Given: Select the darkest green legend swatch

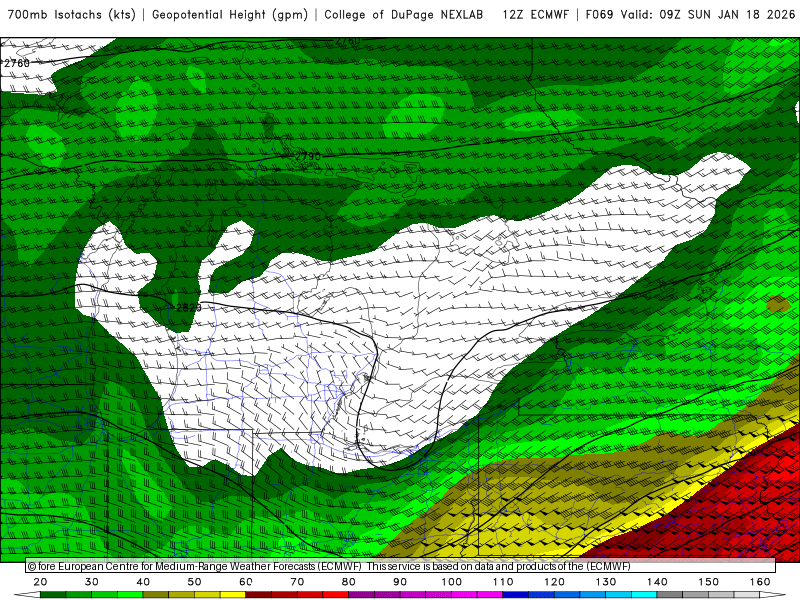Looking at the screenshot, I should point(53,594).
